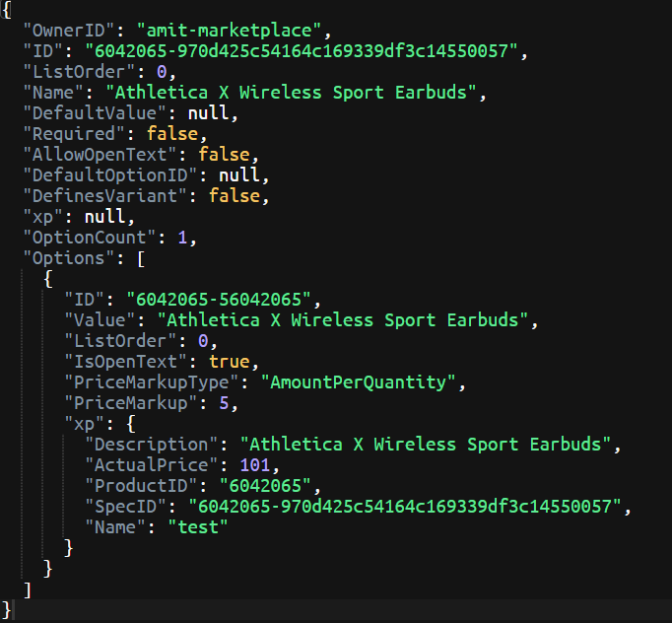672x623 pixels.
Task: Click the nested "xp" key with opening brace
Action: tap(100, 424)
